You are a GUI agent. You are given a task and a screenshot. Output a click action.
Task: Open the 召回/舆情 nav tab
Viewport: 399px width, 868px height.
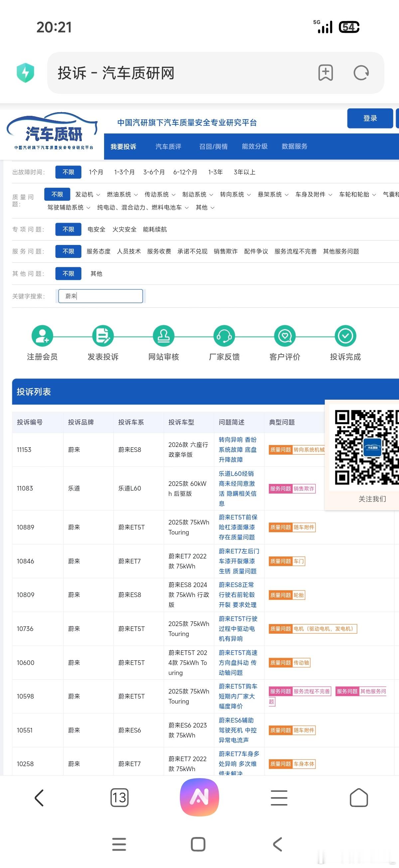[213, 146]
